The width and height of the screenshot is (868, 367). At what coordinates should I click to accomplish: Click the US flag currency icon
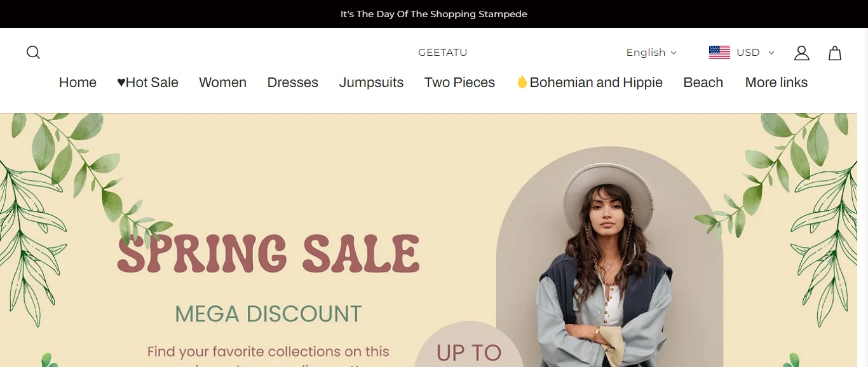pyautogui.click(x=719, y=53)
